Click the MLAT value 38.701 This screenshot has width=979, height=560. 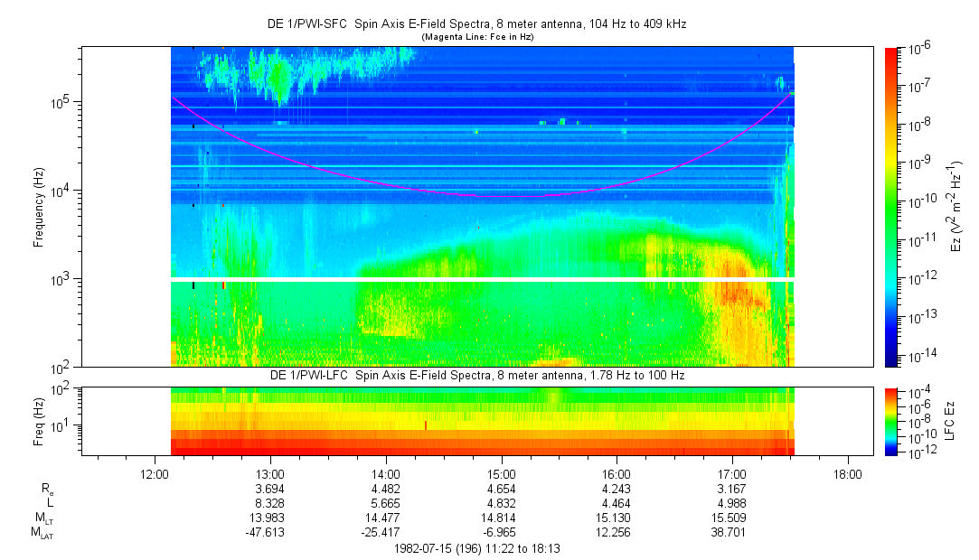(x=732, y=534)
